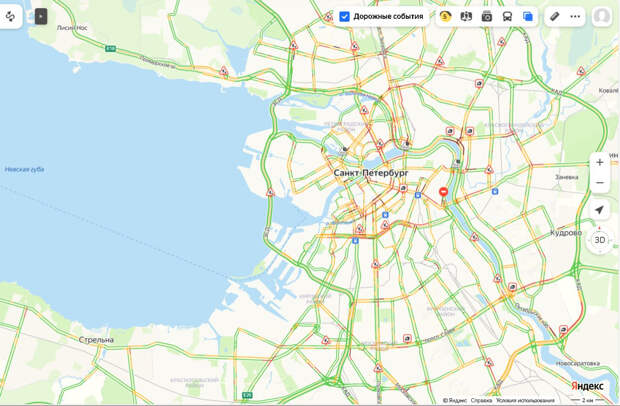Click the Заневка place label
The height and width of the screenshot is (406, 620).
(567, 177)
